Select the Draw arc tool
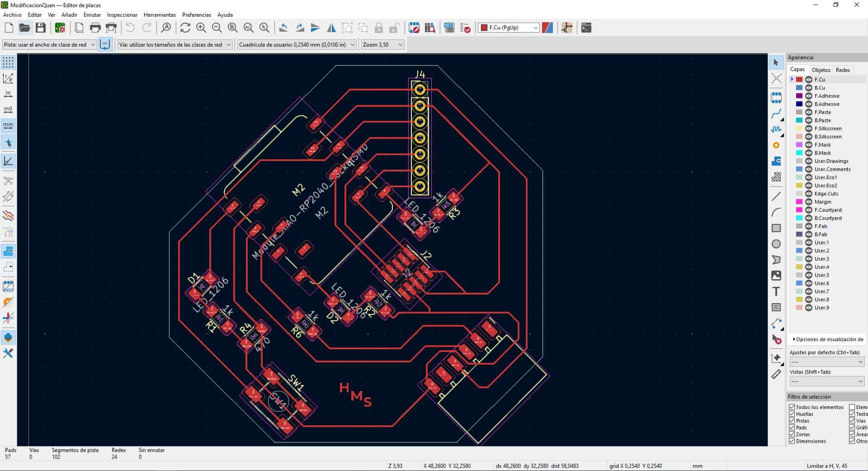The height and width of the screenshot is (471, 868). pos(776,212)
